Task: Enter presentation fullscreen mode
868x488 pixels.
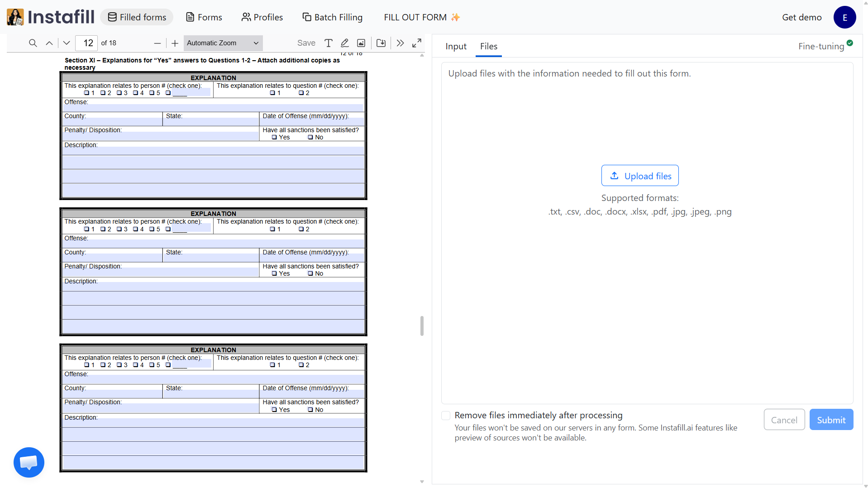Action: [x=416, y=43]
